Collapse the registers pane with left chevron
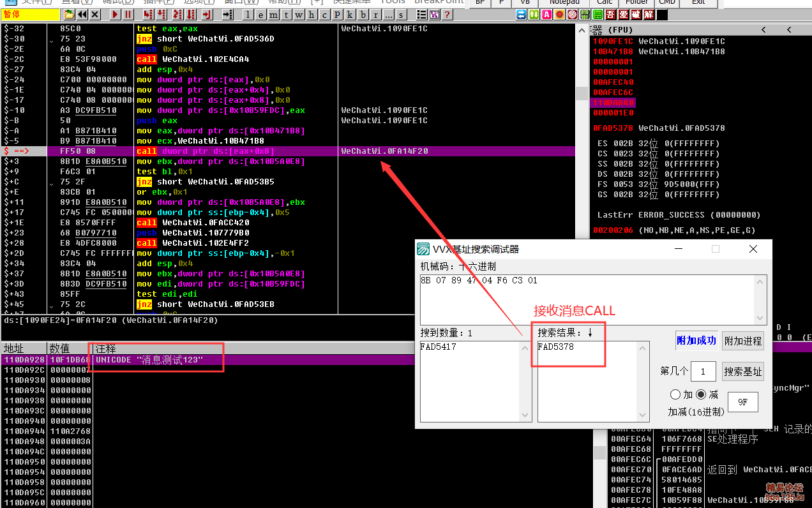 coord(764,30)
